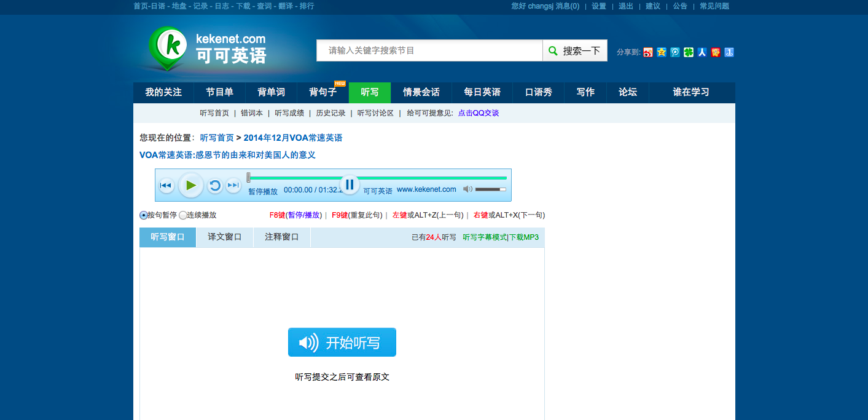Switch to 注释窗口 tab
The width and height of the screenshot is (868, 420).
tap(281, 237)
